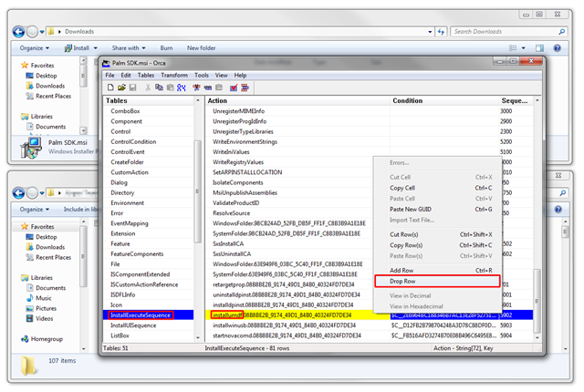Select Homegroup in lower Explorer sidebar
The width and height of the screenshot is (584, 392).
point(47,339)
